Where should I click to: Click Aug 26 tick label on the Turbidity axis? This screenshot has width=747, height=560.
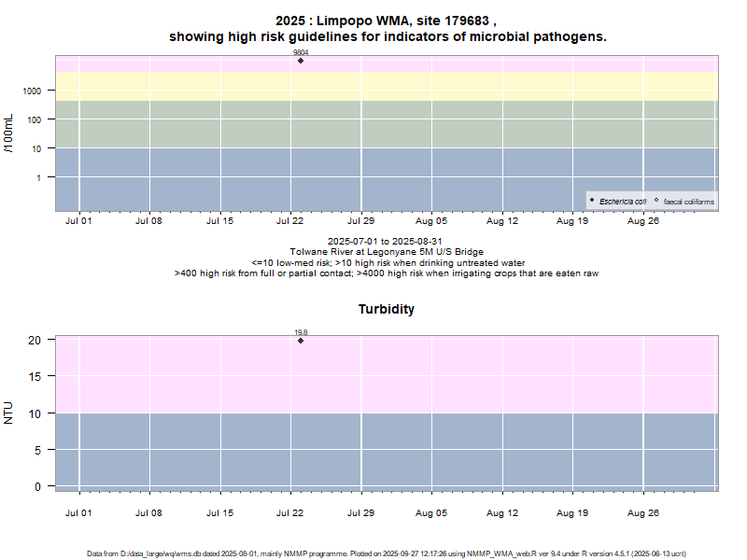tap(643, 511)
